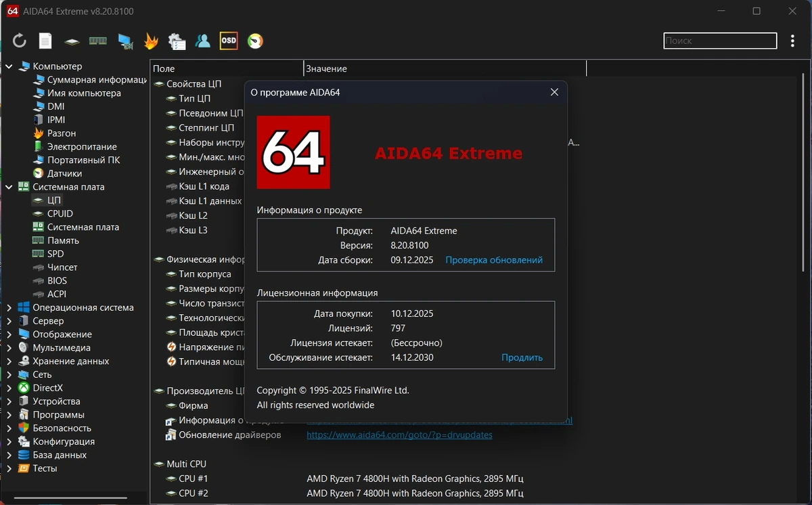This screenshot has height=505, width=812.
Task: Select the Кэш L3 row
Action: point(193,230)
